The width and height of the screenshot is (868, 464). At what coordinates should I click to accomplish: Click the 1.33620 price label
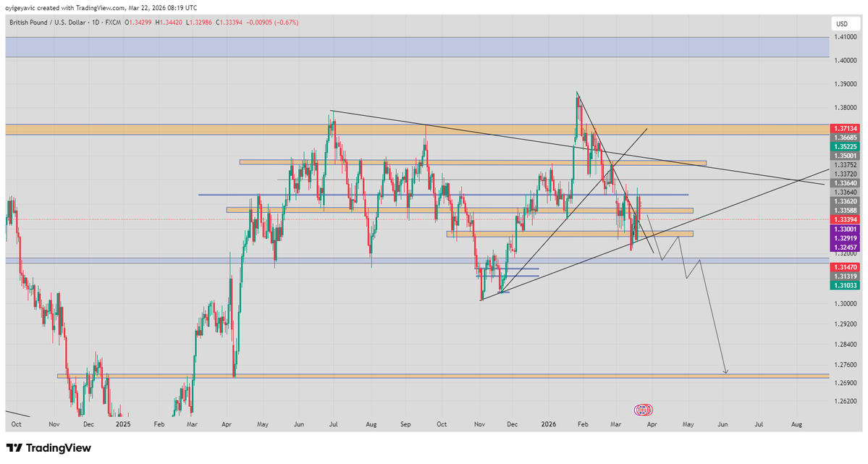(845, 201)
